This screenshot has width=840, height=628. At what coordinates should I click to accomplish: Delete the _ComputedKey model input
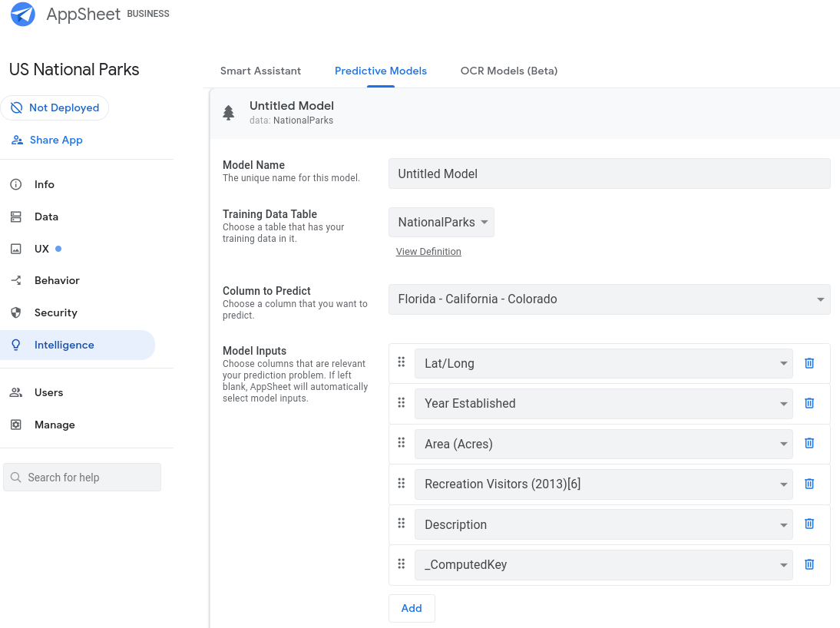[x=809, y=564]
